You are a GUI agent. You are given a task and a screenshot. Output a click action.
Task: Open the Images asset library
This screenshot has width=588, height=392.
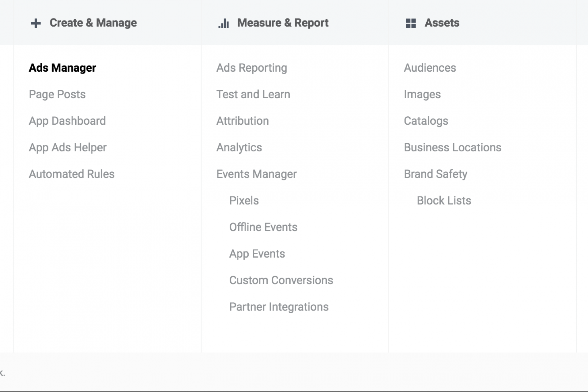422,95
